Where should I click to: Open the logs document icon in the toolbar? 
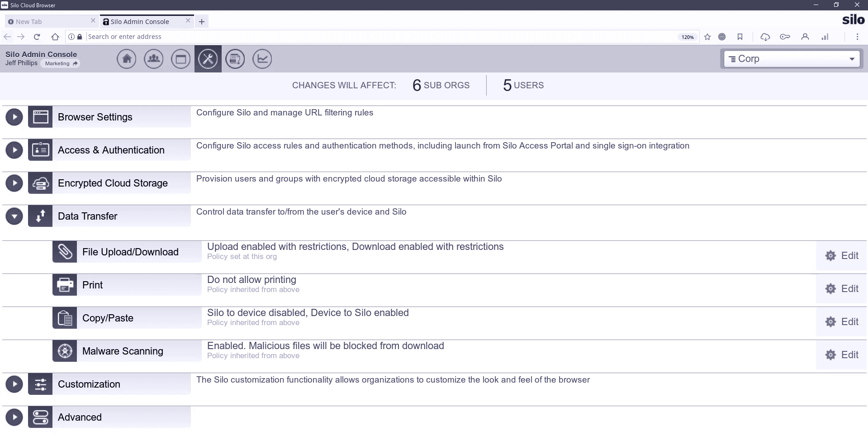tap(235, 59)
